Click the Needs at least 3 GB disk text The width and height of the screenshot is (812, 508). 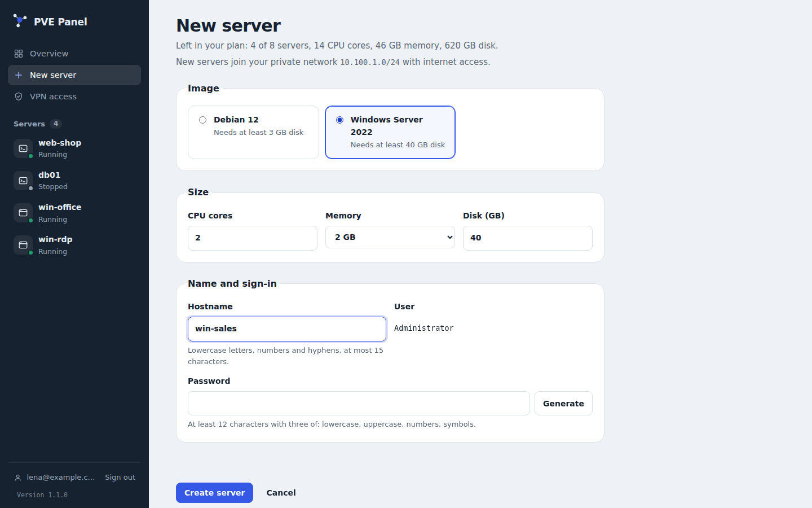tap(258, 132)
